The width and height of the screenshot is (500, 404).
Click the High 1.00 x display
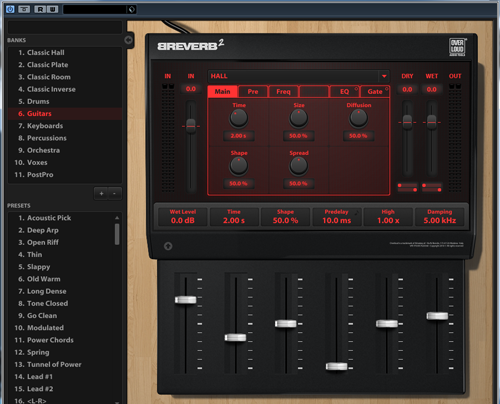(x=388, y=217)
